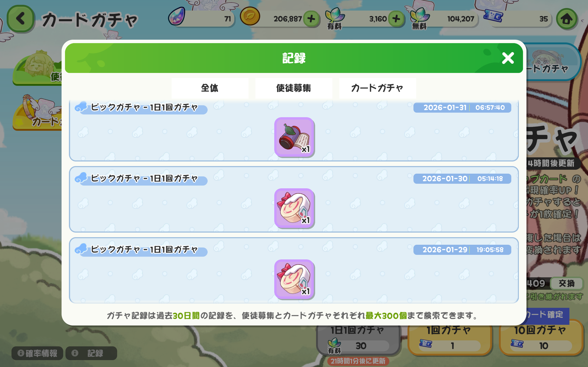Switch to the 全体 tab

pos(210,88)
